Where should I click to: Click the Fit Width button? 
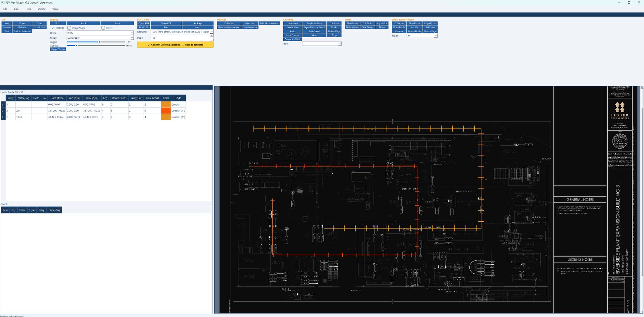click(x=144, y=27)
